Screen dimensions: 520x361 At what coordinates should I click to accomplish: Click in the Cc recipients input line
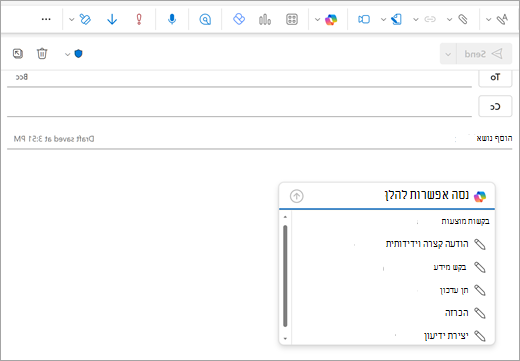tap(239, 106)
